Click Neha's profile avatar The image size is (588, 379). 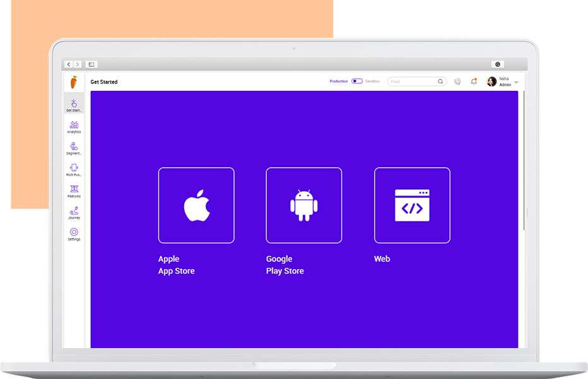pos(491,81)
